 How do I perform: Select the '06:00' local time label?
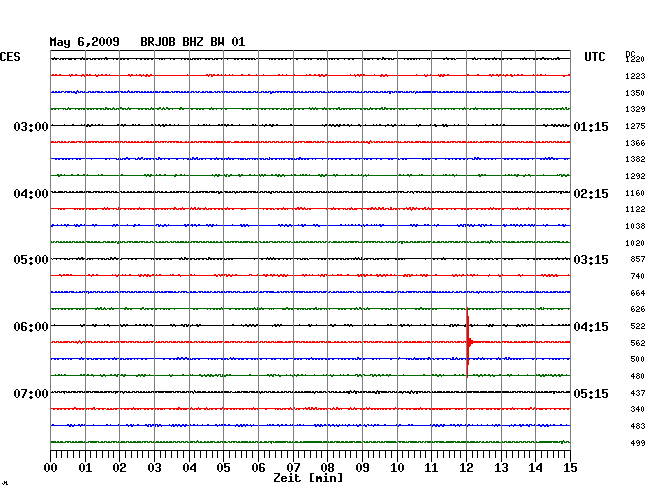(31, 327)
